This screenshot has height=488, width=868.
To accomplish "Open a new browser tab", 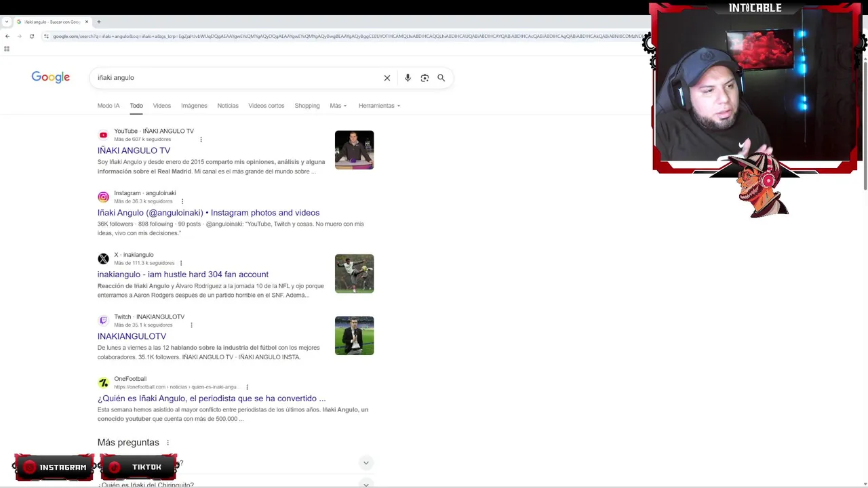I will 99,22.
